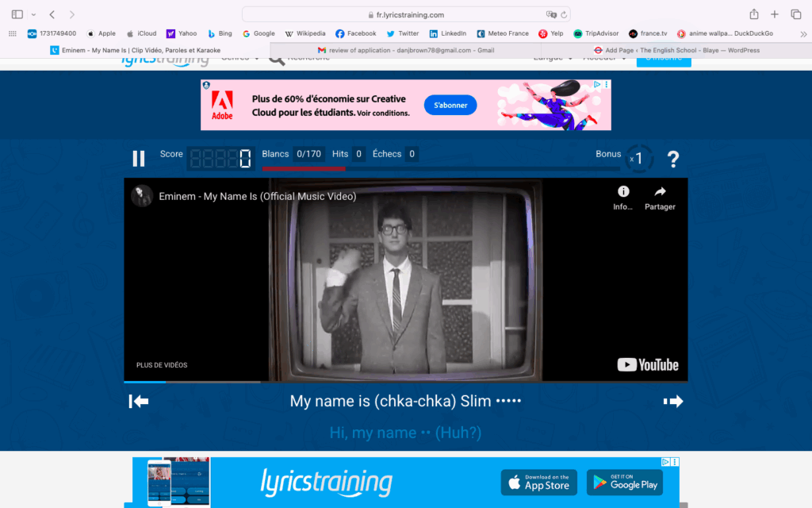Open PLUS DE VIDÉOS in player
The width and height of the screenshot is (812, 508).
pyautogui.click(x=162, y=365)
